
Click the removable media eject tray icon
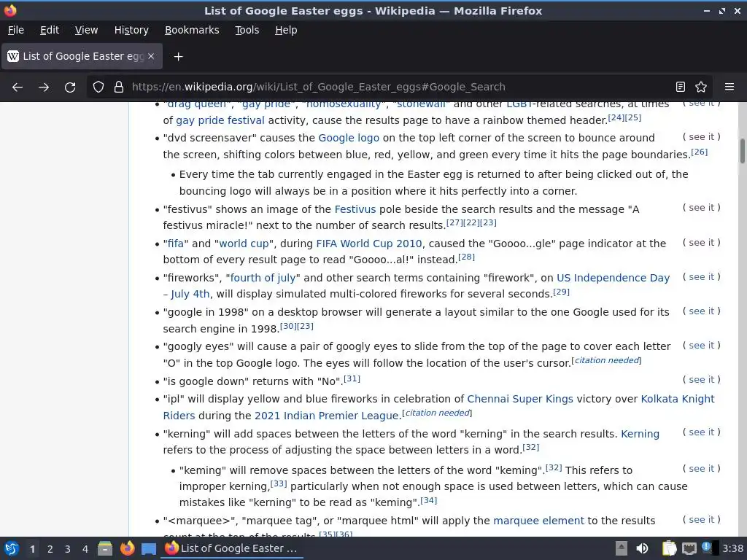(x=622, y=548)
